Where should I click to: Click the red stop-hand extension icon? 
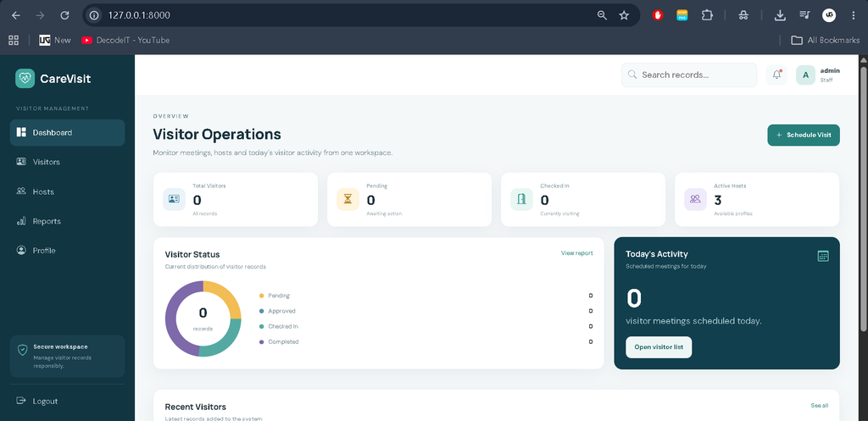tap(658, 15)
